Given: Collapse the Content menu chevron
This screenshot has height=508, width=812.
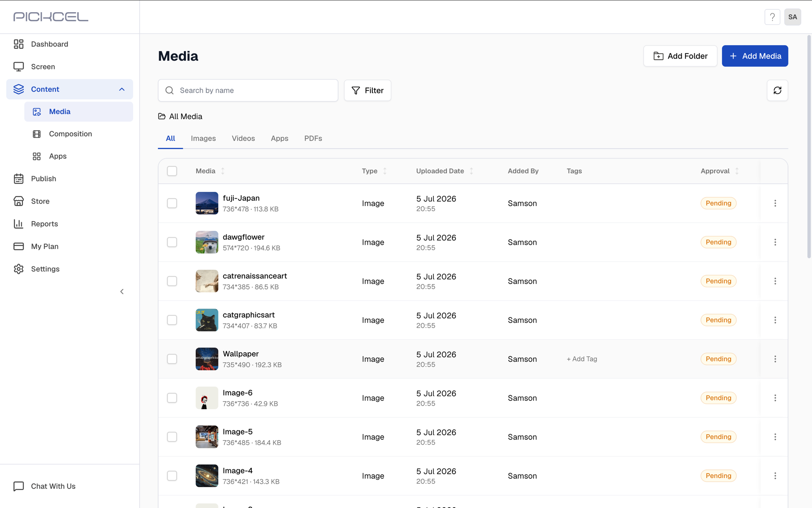Looking at the screenshot, I should click(122, 89).
